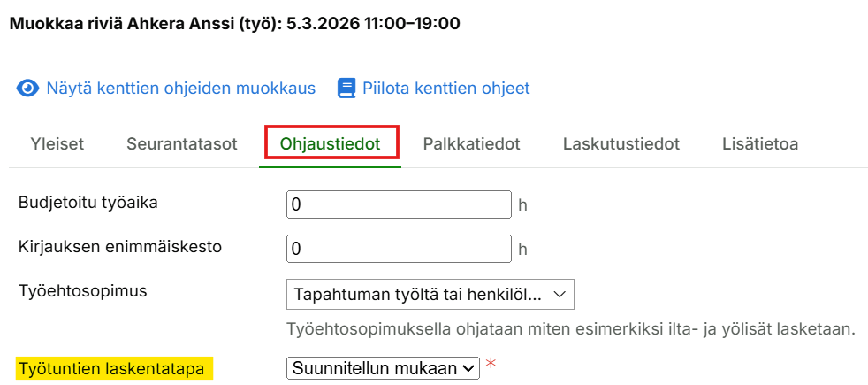Image resolution: width=868 pixels, height=385 pixels.
Task: Go to the Palkkatiedot tab
Action: click(x=471, y=143)
